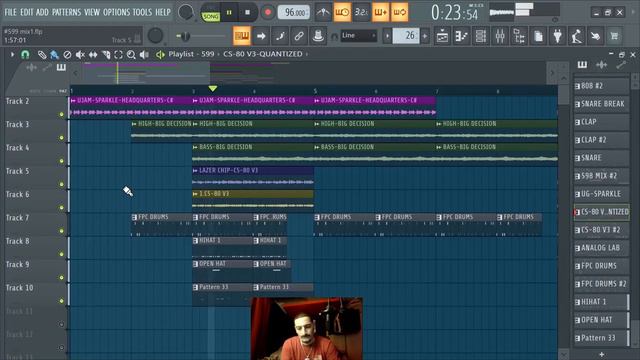640x360 pixels.
Task: Stop playback with the stop button
Action: coord(247,13)
